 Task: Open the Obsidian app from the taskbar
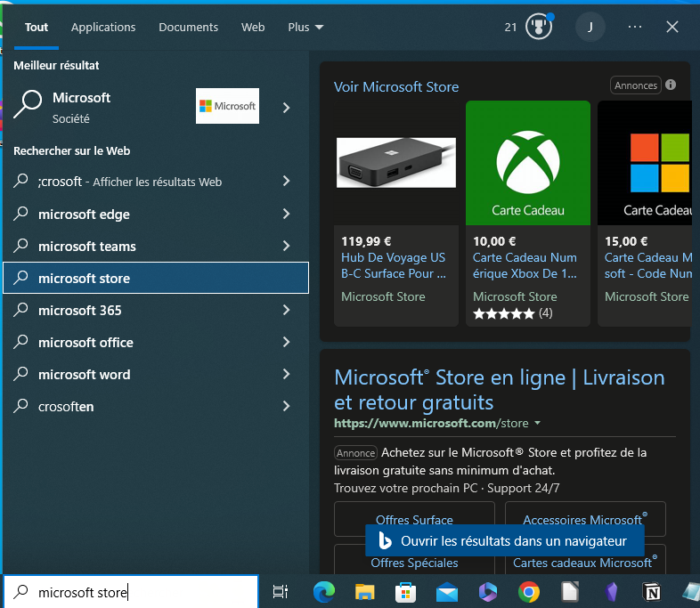[x=611, y=592]
